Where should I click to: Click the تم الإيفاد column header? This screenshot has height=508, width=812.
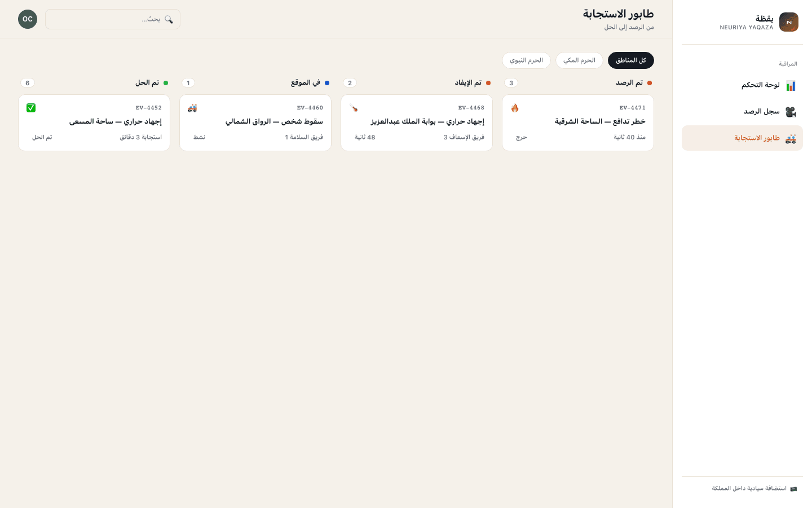coord(468,83)
